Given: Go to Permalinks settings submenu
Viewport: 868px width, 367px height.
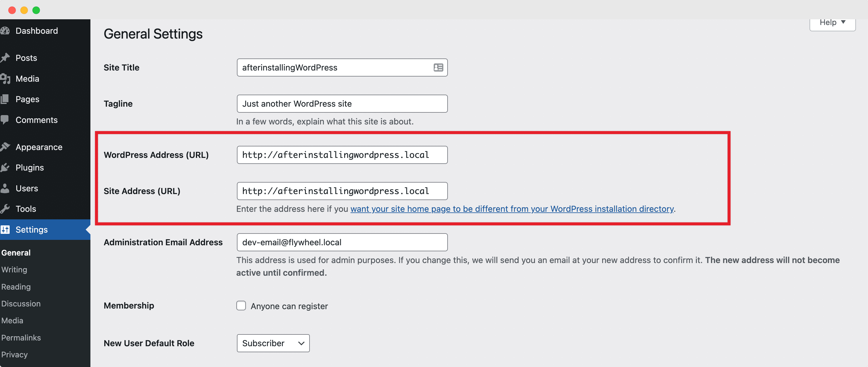Looking at the screenshot, I should pos(21,338).
